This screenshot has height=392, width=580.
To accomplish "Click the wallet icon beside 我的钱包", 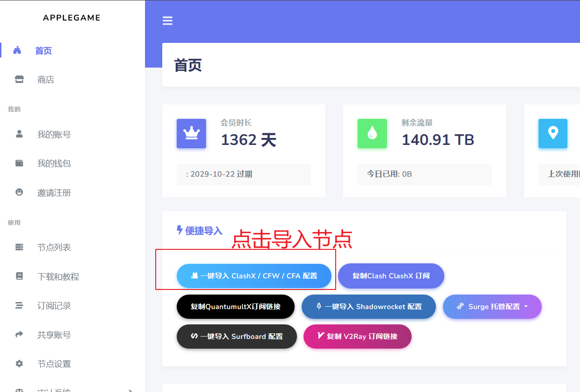I will 19,163.
